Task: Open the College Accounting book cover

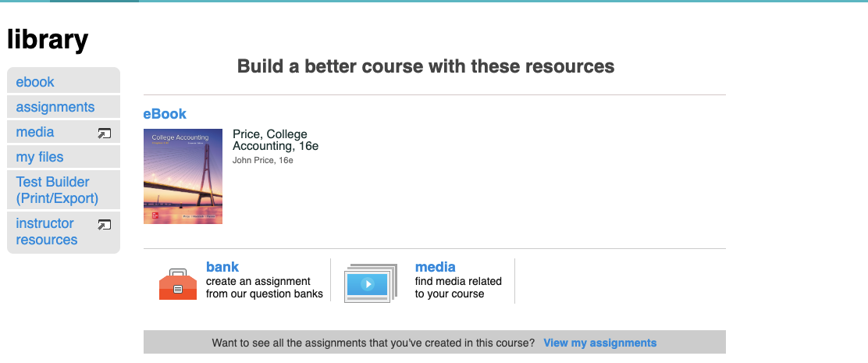Action: (183, 176)
